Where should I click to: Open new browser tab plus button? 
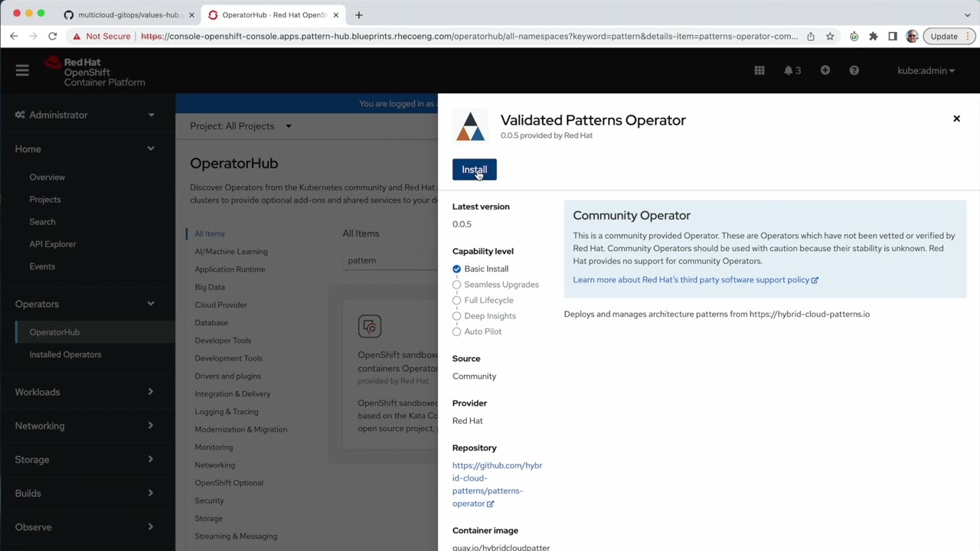358,15
